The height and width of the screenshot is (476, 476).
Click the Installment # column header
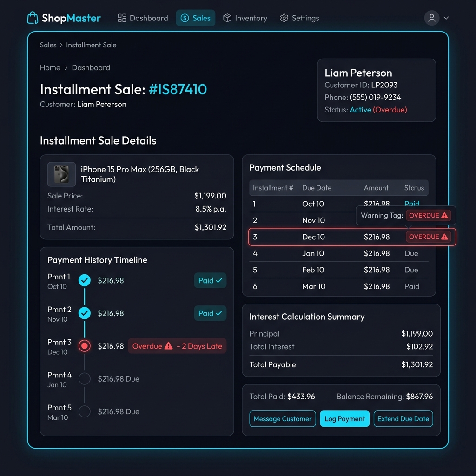click(x=273, y=188)
